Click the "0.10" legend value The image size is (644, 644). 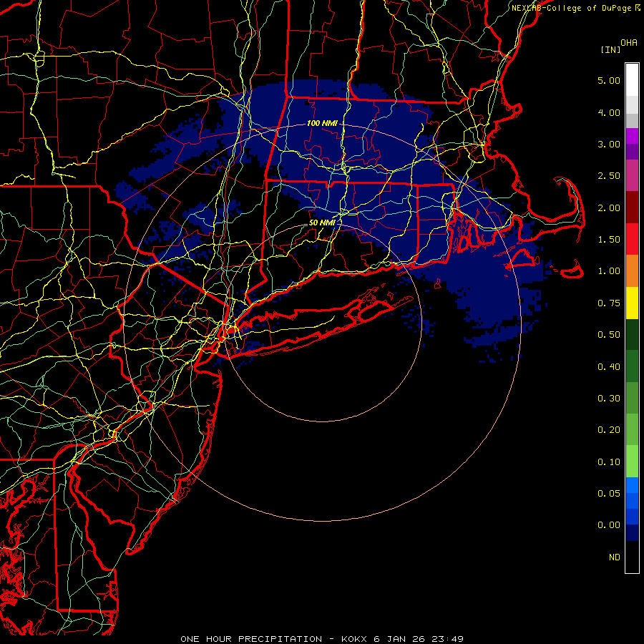pos(609,462)
